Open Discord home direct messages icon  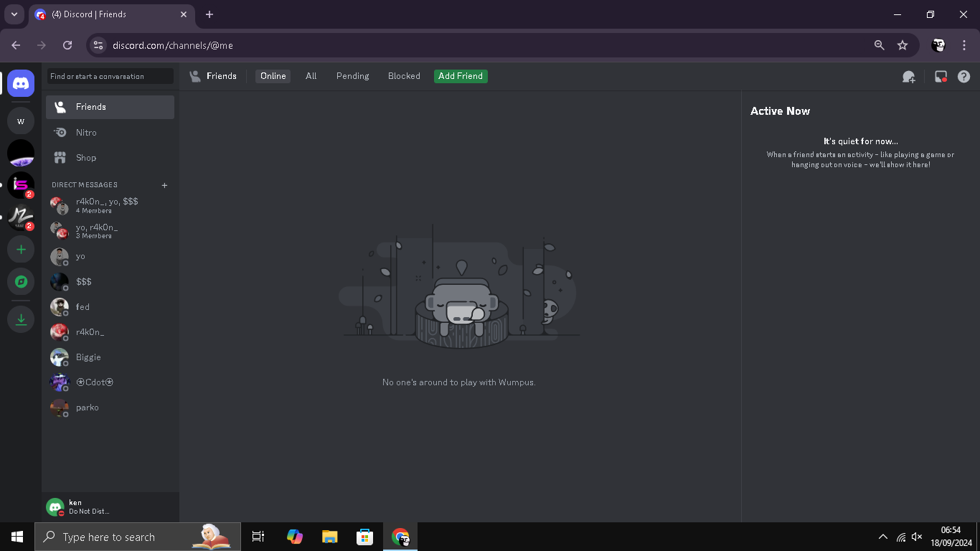(x=21, y=84)
